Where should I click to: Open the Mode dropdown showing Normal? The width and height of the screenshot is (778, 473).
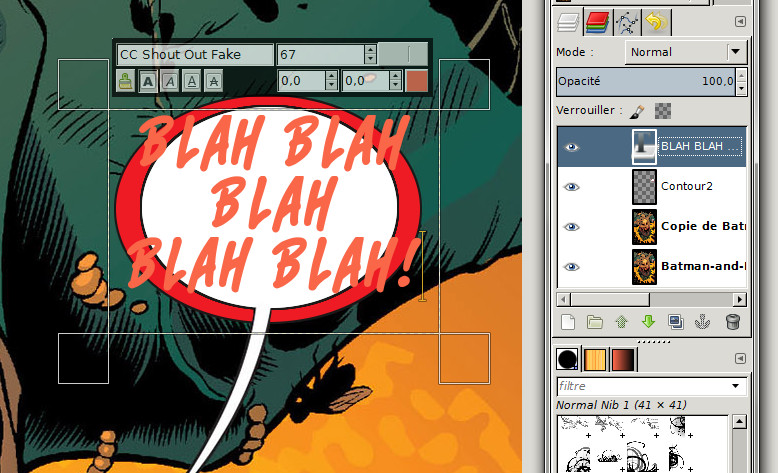(x=686, y=52)
